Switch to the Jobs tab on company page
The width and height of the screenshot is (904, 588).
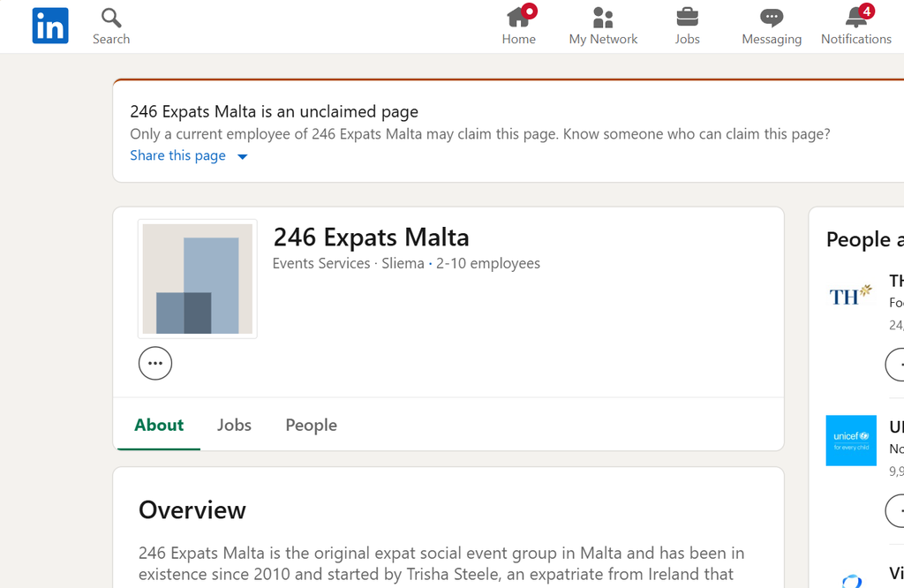click(x=234, y=425)
